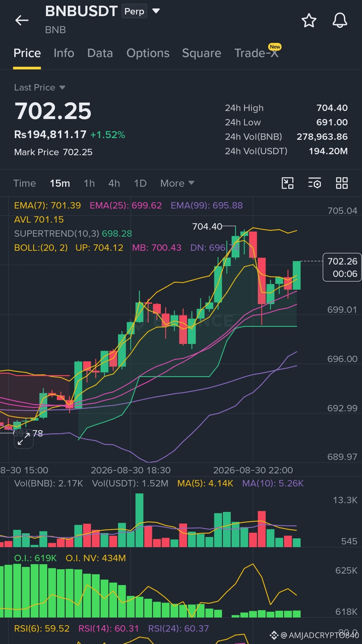This screenshot has height=644, width=362.
Task: Tap the Vol(USDT): 1.52M label
Action: pos(130,483)
